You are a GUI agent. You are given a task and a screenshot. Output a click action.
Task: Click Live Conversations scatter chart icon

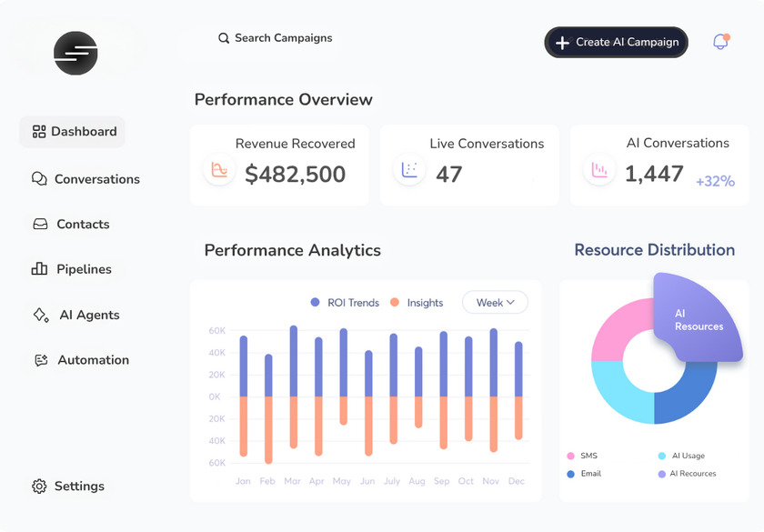point(409,169)
